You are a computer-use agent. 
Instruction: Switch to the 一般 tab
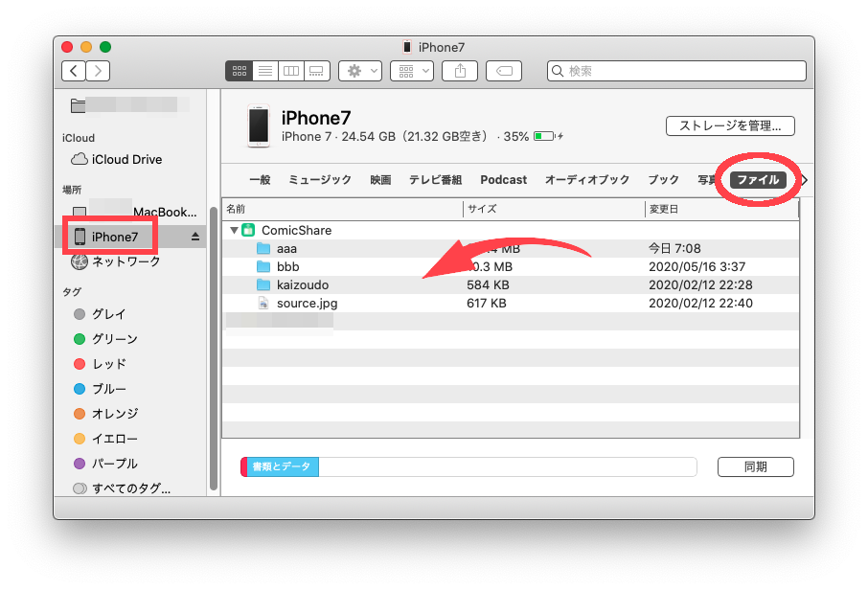coord(260,180)
